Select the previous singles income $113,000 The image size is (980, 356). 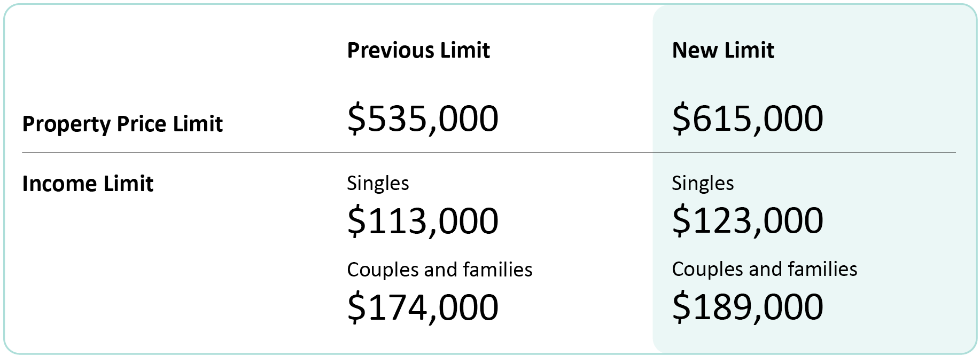point(423,221)
